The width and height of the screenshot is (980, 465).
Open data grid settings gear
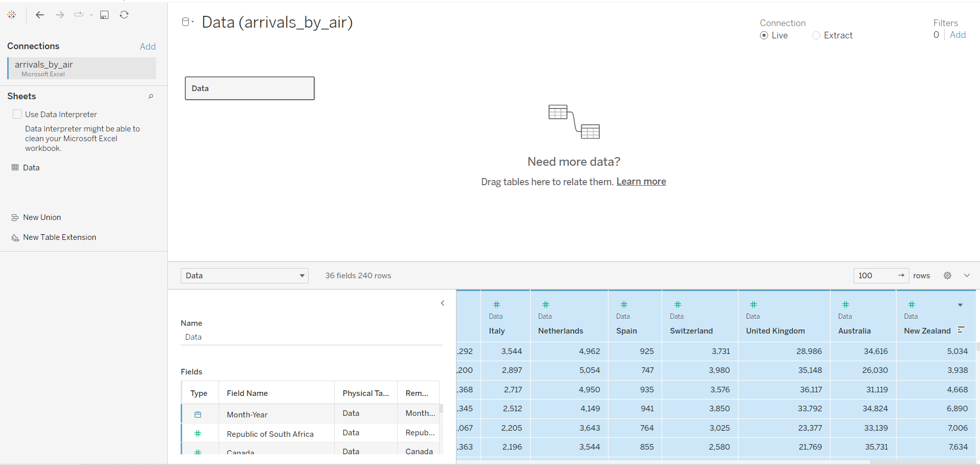pos(947,276)
